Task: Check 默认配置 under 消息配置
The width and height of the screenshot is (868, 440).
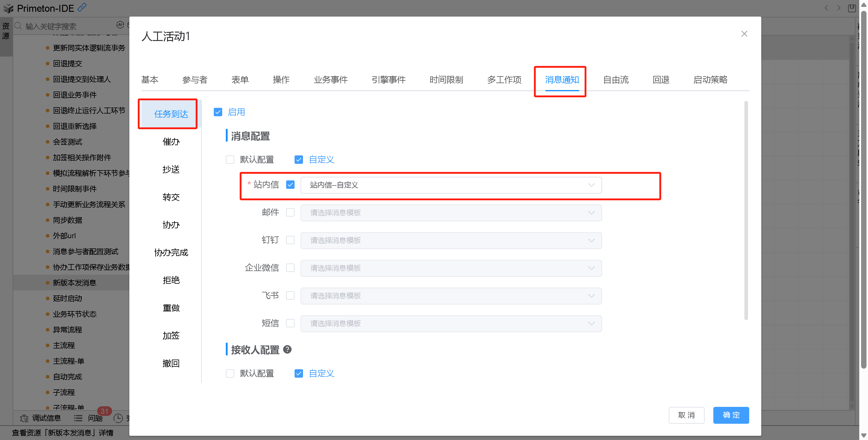Action: tap(230, 160)
